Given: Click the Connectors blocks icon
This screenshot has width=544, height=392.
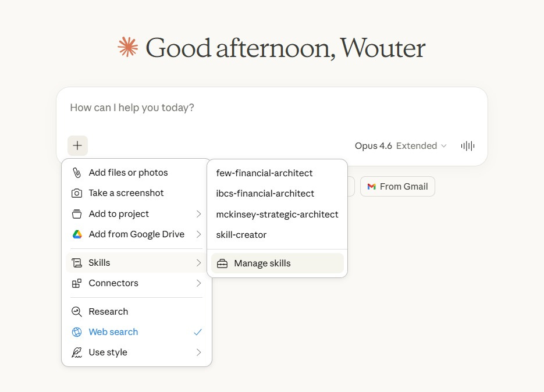Looking at the screenshot, I should [77, 283].
